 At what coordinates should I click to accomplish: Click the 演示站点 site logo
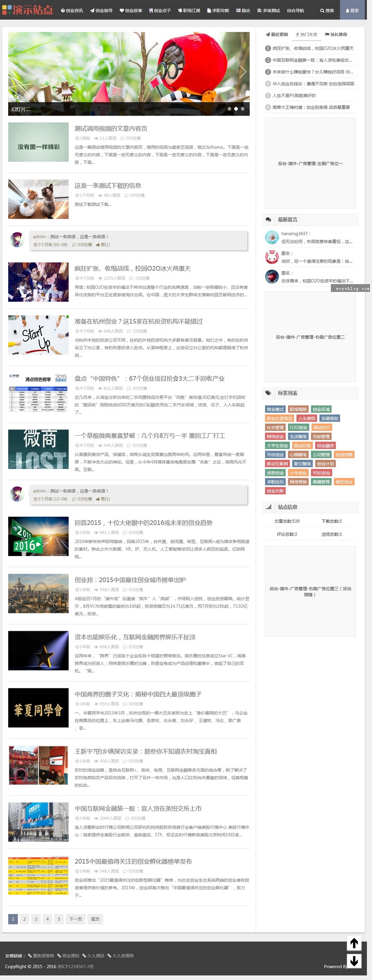[27, 10]
